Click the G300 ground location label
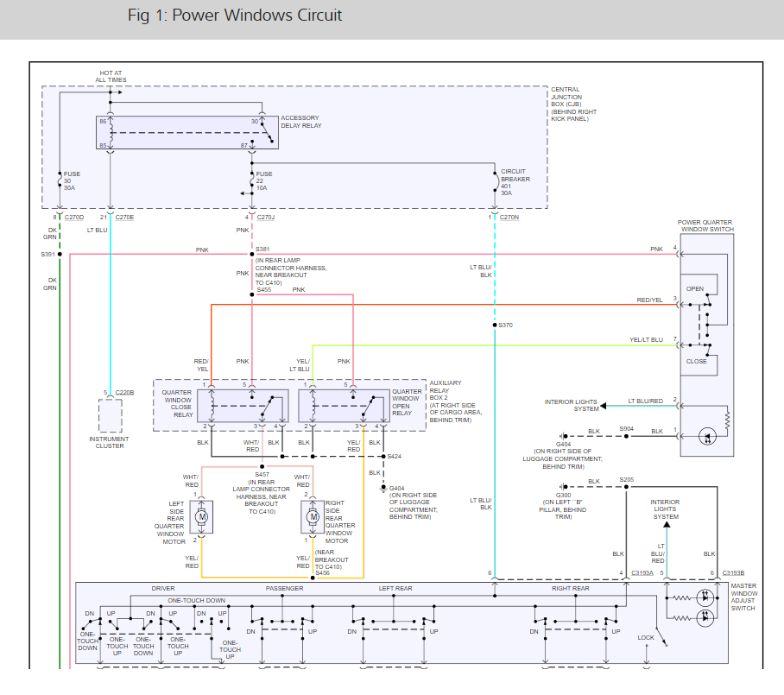 click(563, 509)
